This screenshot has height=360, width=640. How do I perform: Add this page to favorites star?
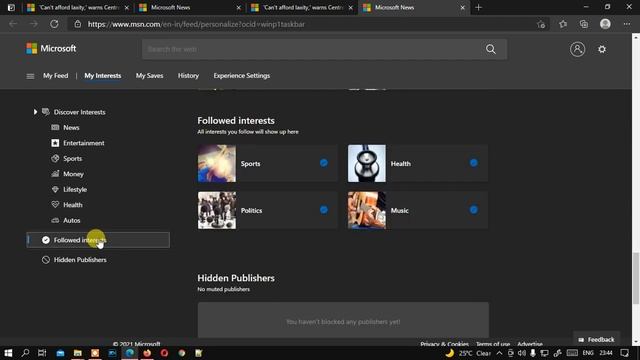(x=541, y=24)
